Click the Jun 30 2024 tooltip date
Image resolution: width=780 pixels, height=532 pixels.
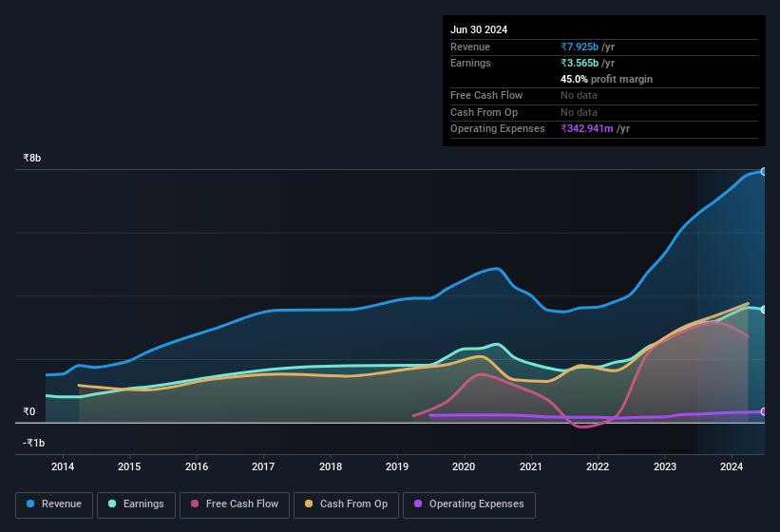[x=479, y=29]
